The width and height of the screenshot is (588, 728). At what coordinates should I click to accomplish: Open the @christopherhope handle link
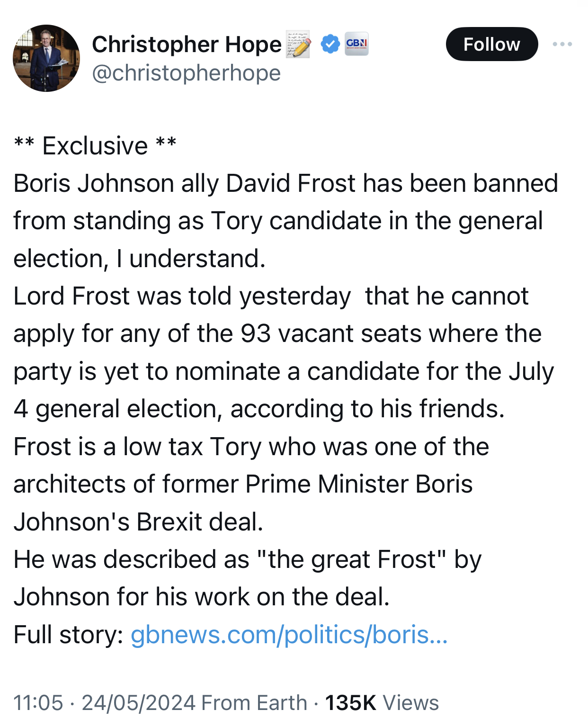click(x=186, y=73)
